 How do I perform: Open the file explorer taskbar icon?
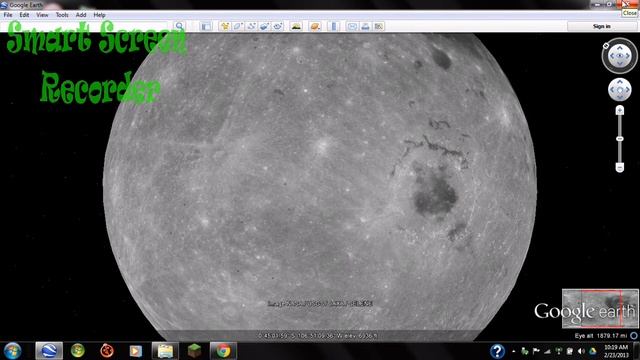(x=165, y=351)
